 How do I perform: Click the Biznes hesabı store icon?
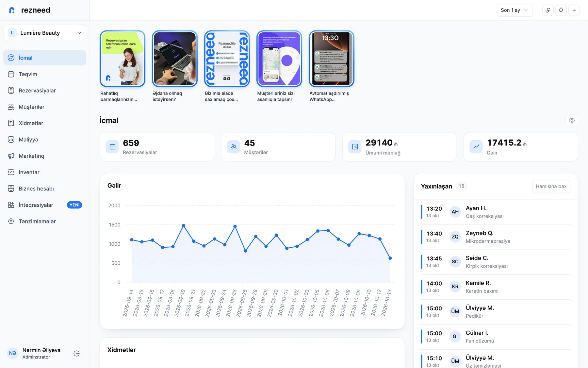click(11, 188)
